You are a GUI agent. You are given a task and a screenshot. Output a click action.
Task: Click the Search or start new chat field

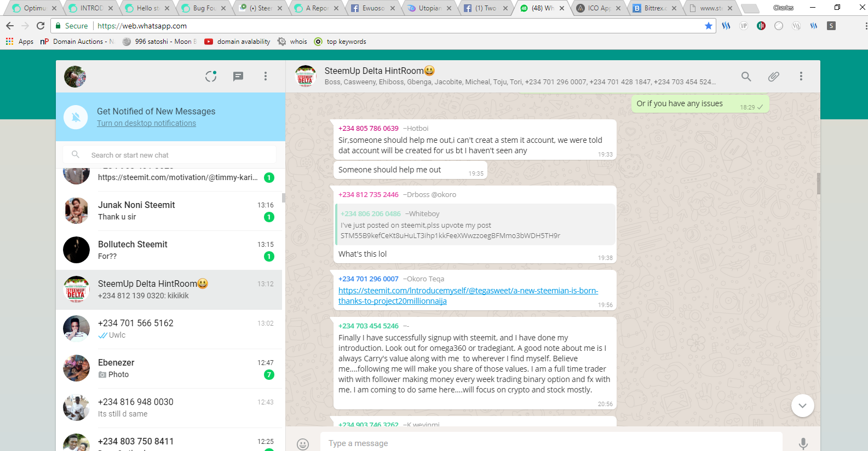pos(170,155)
